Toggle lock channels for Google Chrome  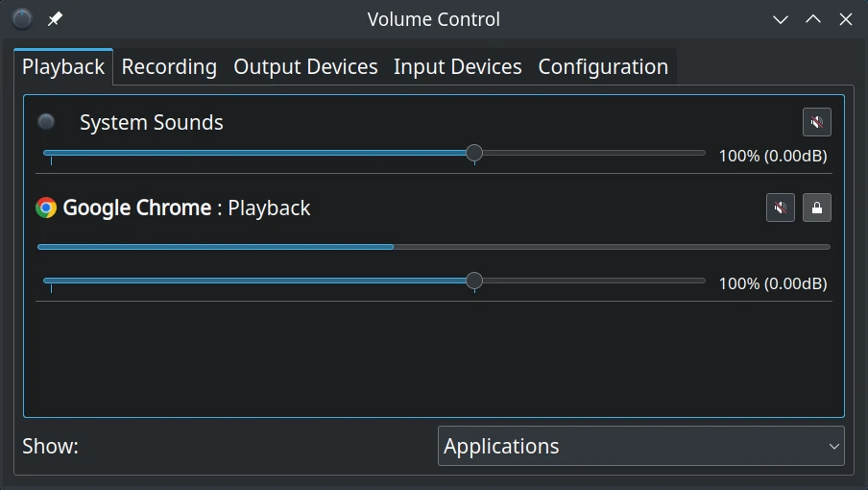click(x=816, y=208)
